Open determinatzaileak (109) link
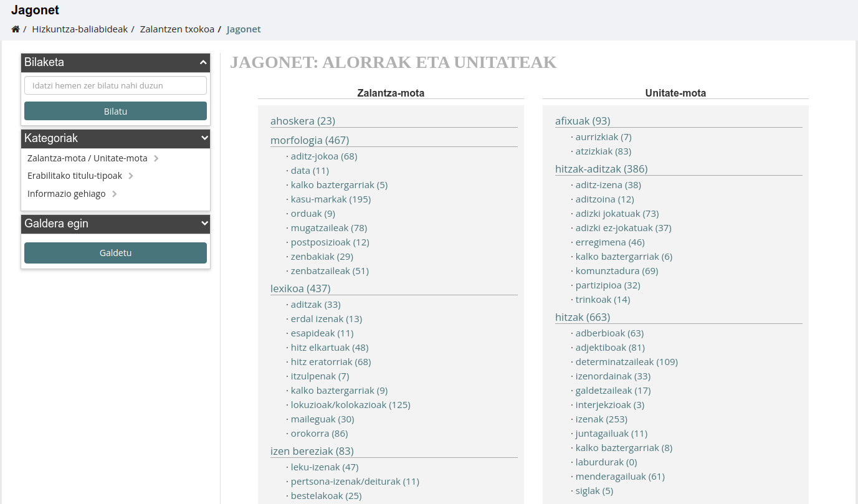 point(627,362)
